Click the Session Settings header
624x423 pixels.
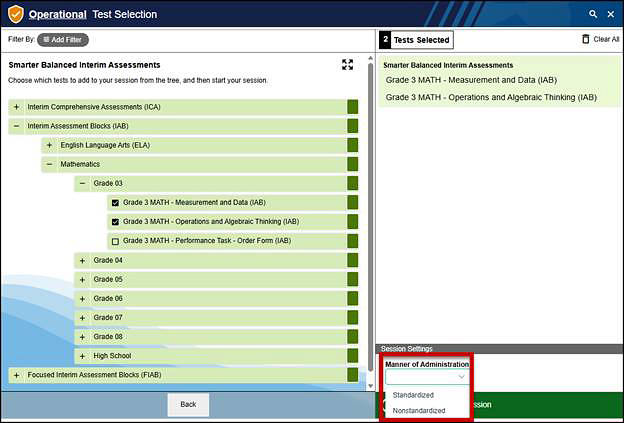[499, 349]
